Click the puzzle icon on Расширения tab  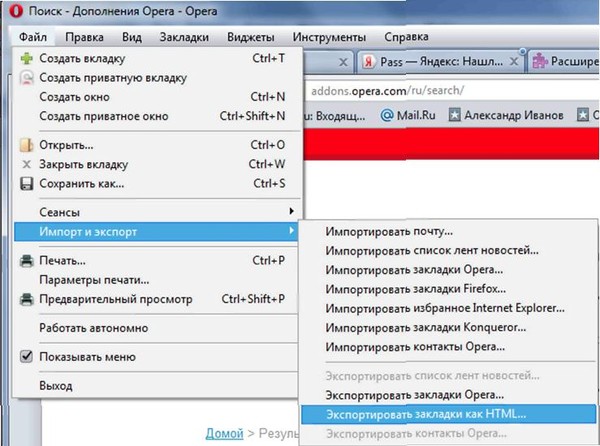coord(540,61)
